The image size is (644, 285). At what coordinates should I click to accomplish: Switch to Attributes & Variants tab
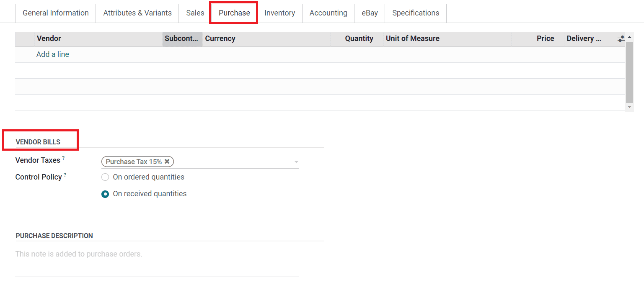(x=137, y=13)
